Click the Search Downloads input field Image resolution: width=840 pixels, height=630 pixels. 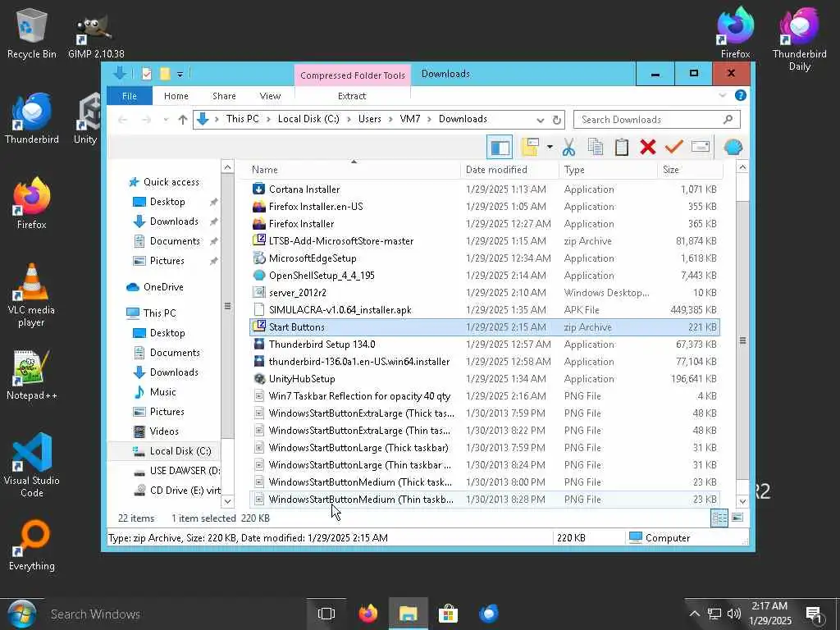click(x=657, y=120)
